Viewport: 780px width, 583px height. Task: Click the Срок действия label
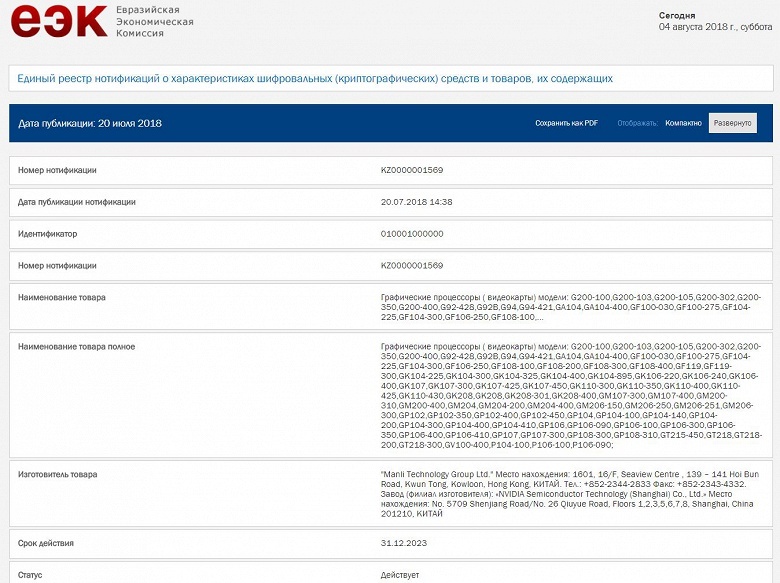[x=46, y=543]
